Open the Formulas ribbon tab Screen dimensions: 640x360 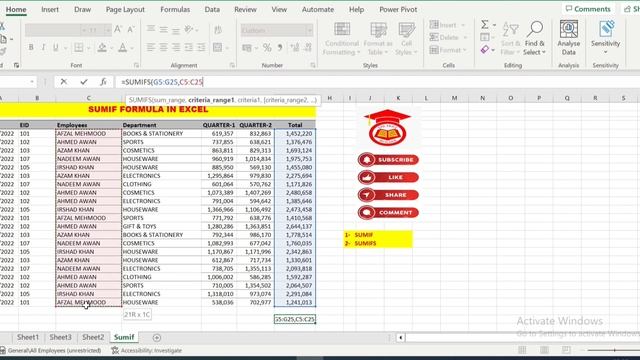[175, 9]
